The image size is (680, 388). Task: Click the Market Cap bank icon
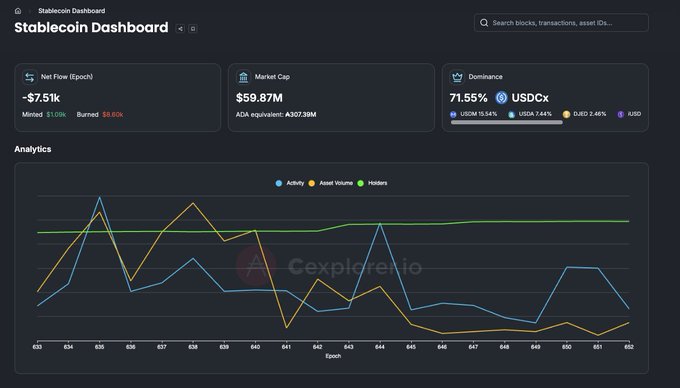(243, 77)
